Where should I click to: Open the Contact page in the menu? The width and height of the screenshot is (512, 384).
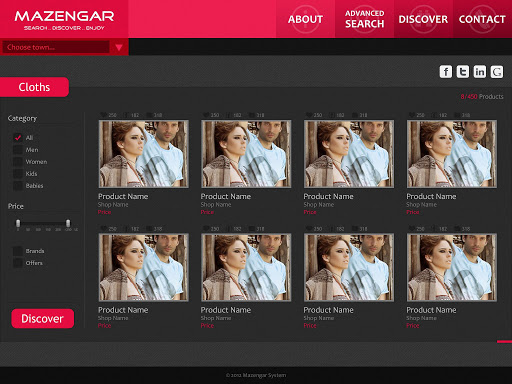(x=482, y=19)
